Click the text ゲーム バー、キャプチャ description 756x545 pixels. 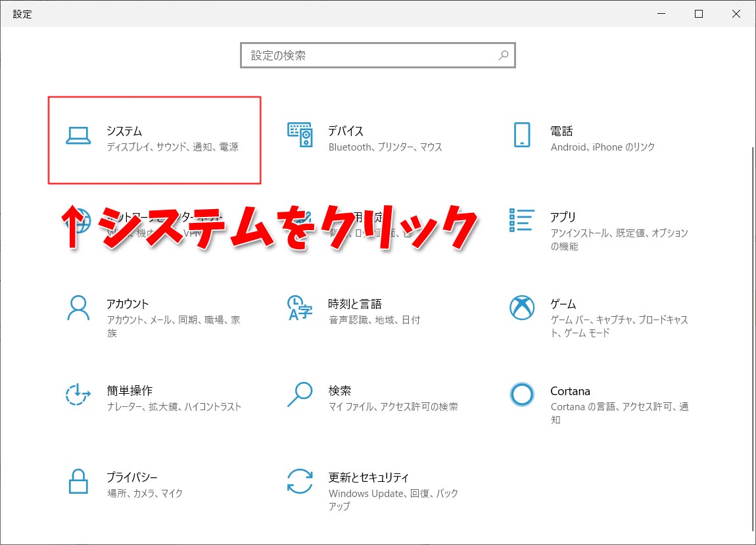(619, 326)
